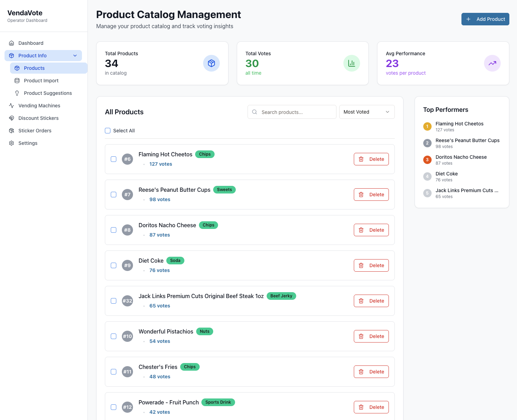The height and width of the screenshot is (420, 517).
Task: Click the Total Products box icon
Action: [x=211, y=63]
